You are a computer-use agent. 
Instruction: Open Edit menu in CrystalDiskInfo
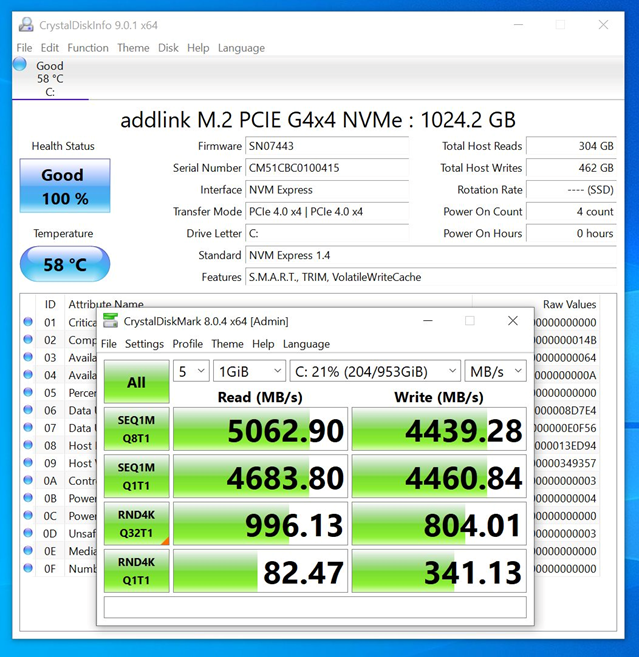pyautogui.click(x=49, y=48)
